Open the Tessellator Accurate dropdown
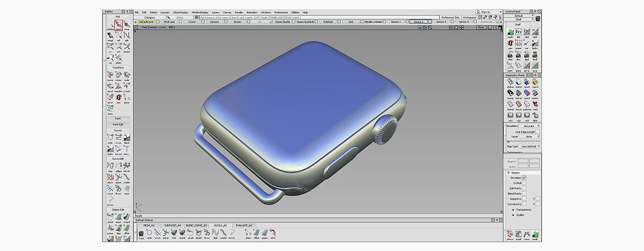The image size is (644, 251). [529, 126]
